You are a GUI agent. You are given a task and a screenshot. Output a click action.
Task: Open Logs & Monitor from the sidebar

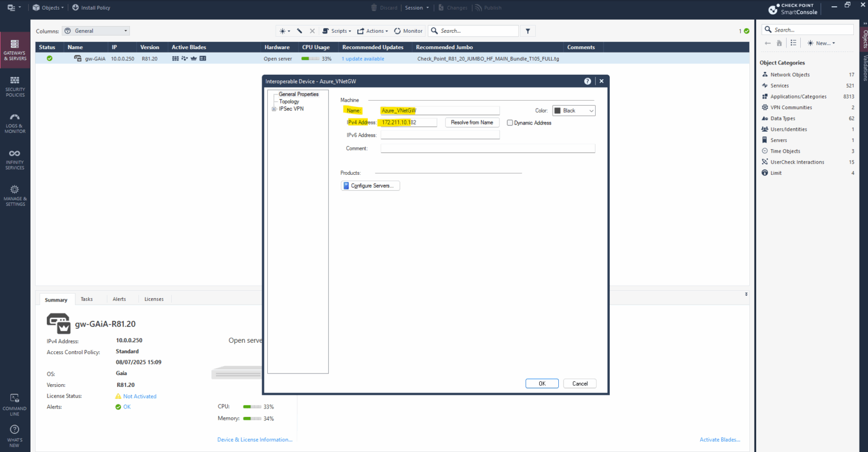click(14, 124)
